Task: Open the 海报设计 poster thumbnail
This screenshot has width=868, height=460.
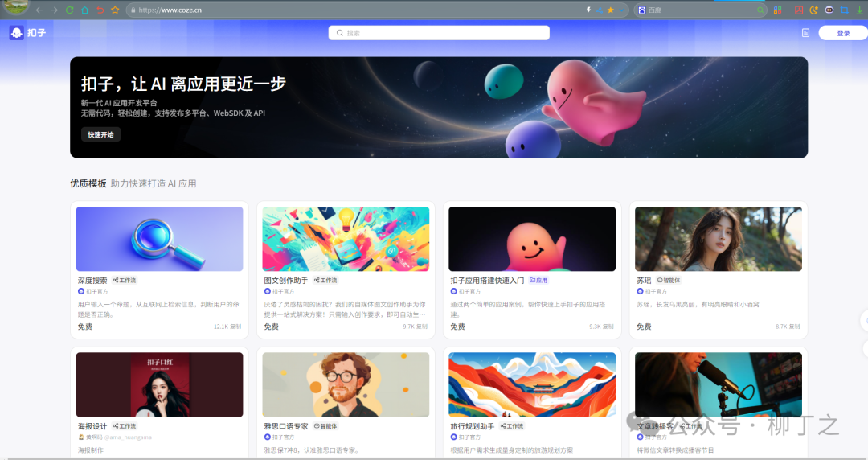Action: [x=159, y=384]
